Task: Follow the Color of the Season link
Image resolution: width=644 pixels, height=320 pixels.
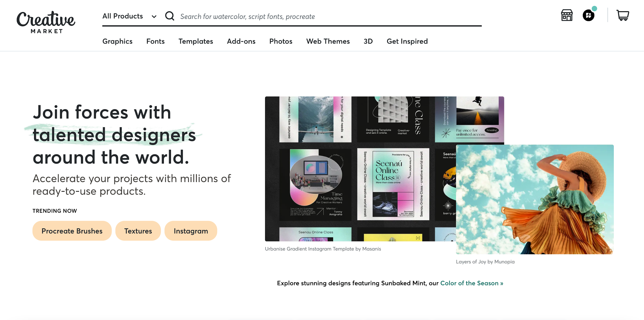Action: (471, 283)
